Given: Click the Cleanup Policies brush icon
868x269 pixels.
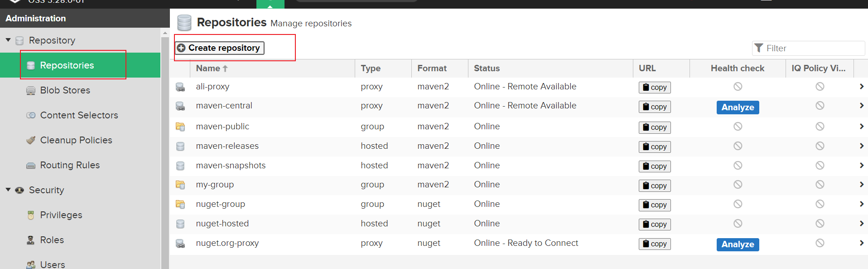Looking at the screenshot, I should click(31, 140).
